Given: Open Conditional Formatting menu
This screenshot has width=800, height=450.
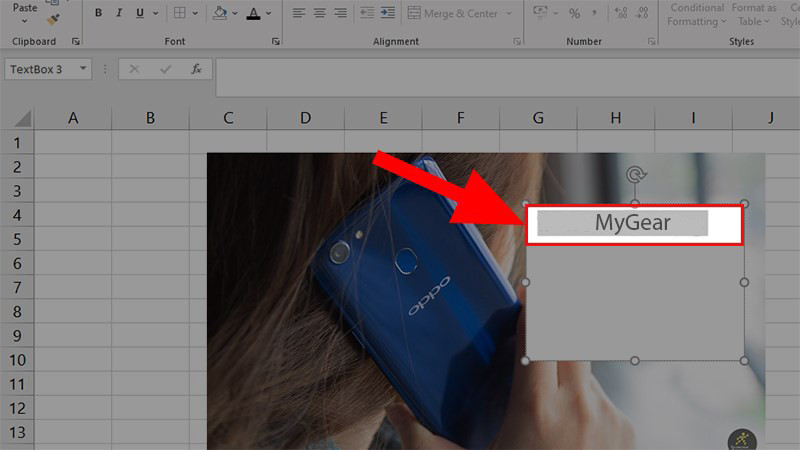Looking at the screenshot, I should click(696, 14).
